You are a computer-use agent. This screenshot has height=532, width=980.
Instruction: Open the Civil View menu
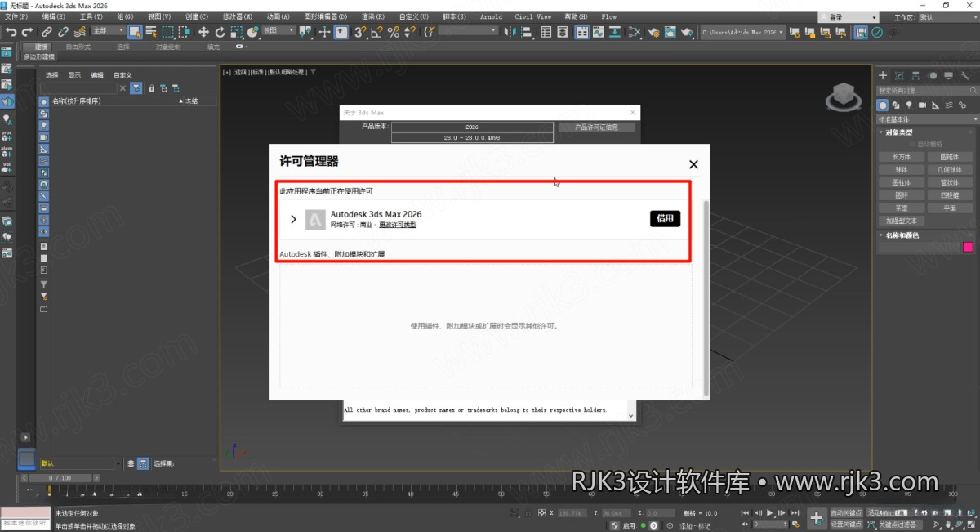[532, 16]
